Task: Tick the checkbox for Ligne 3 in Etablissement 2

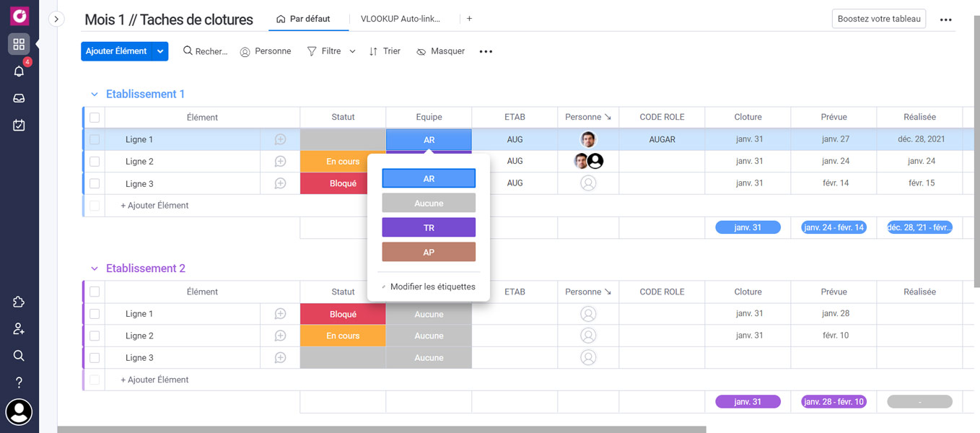Action: 95,357
